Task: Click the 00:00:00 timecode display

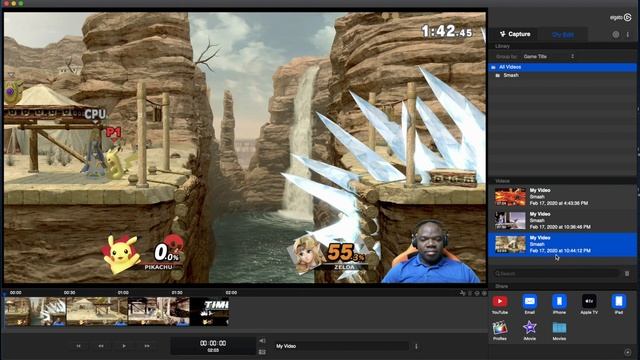Action: point(213,343)
